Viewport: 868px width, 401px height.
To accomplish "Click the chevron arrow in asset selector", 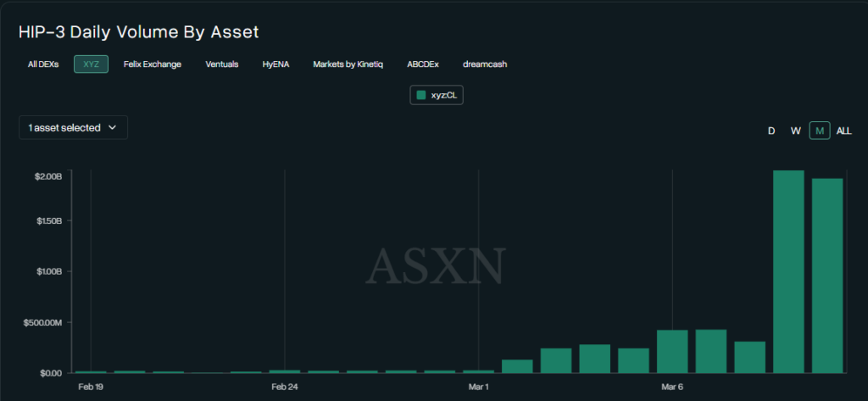I will (112, 128).
